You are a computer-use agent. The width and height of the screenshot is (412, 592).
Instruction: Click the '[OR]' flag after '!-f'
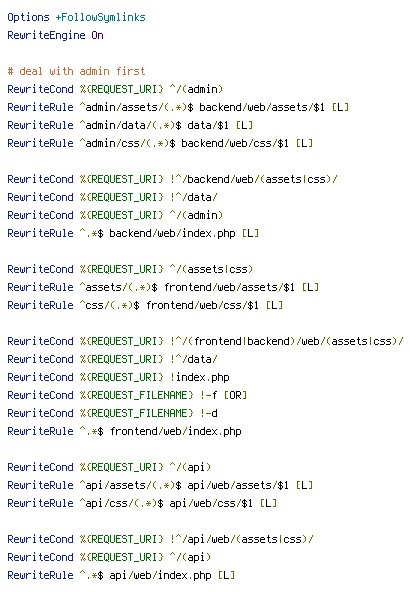click(235, 395)
